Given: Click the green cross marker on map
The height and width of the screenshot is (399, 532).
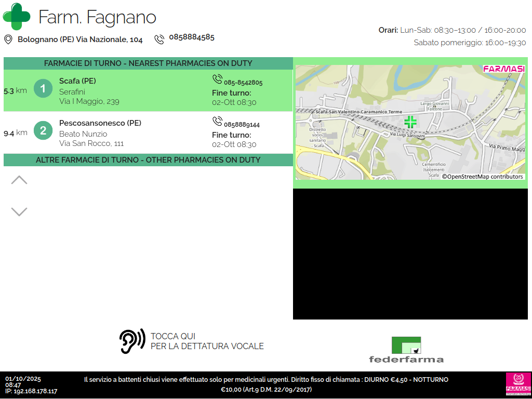Looking at the screenshot, I should tap(410, 122).
